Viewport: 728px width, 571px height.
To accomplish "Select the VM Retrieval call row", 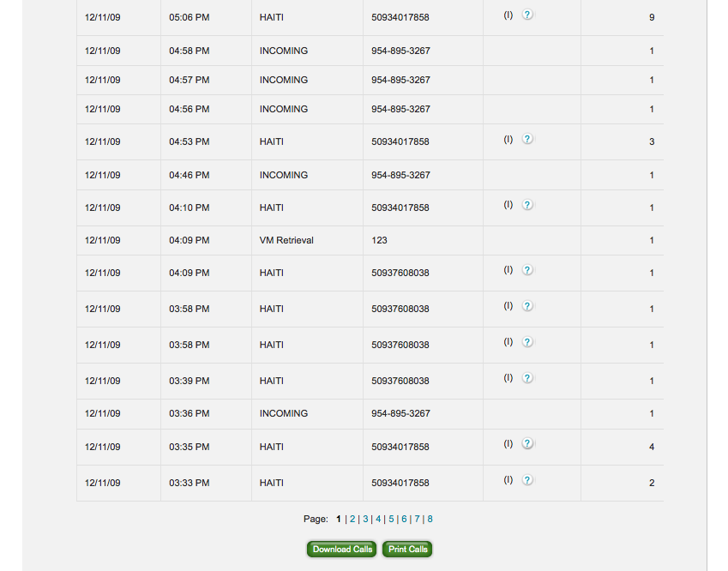I will (286, 241).
